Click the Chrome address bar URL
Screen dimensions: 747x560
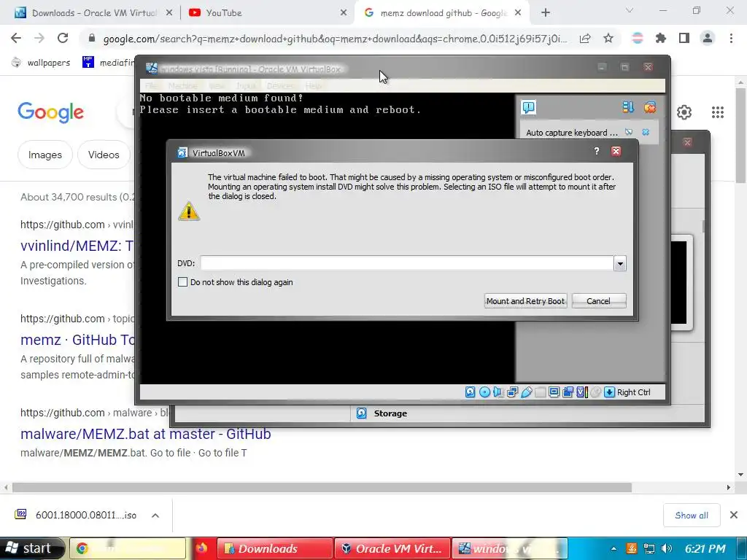coord(335,39)
